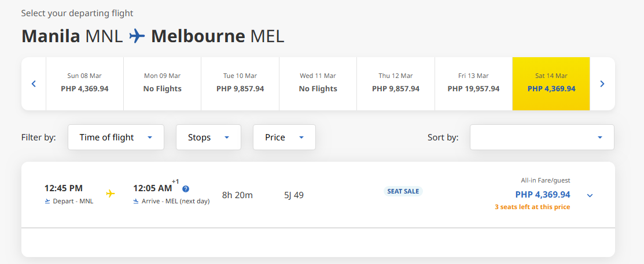Open the Time of flight filter dropdown
The height and width of the screenshot is (264, 644).
click(x=116, y=137)
